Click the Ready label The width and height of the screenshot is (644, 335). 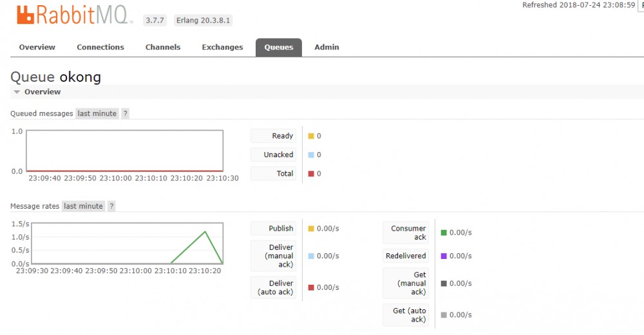pos(274,136)
